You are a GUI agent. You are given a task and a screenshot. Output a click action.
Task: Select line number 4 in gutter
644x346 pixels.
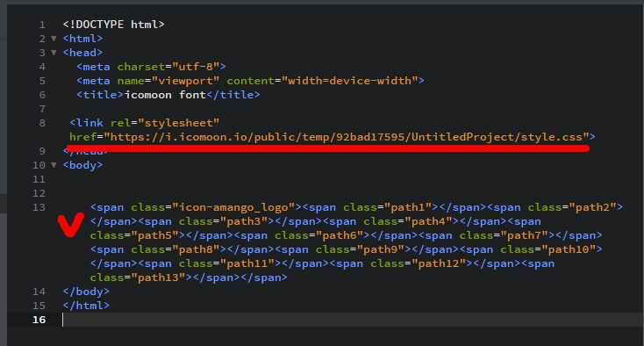point(42,67)
